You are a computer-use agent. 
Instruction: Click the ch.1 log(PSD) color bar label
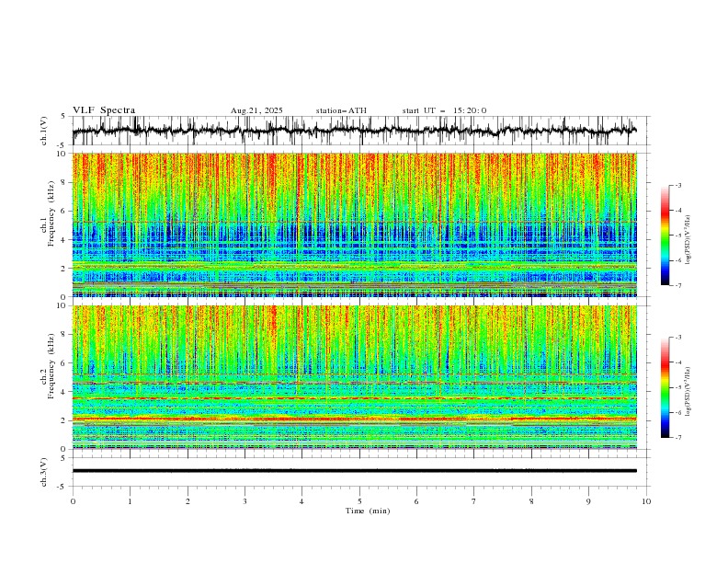pyautogui.click(x=688, y=240)
